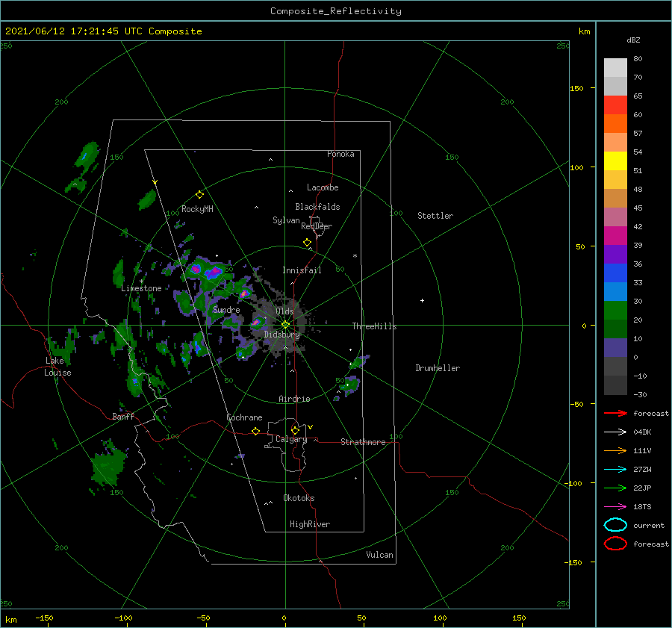Click the Sundre town label

(x=225, y=310)
